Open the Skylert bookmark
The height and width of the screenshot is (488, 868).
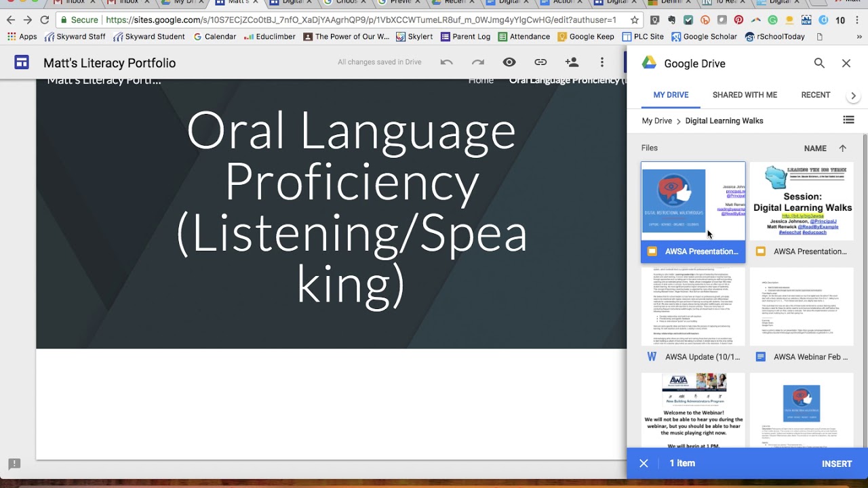(x=415, y=37)
